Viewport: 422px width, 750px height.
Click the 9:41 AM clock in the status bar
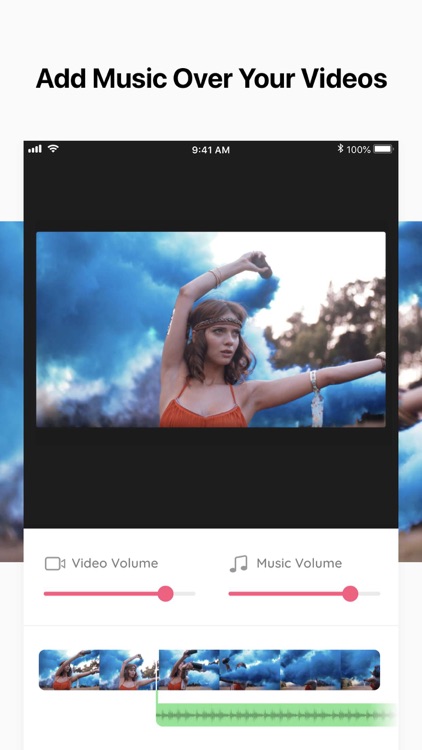coord(211,150)
